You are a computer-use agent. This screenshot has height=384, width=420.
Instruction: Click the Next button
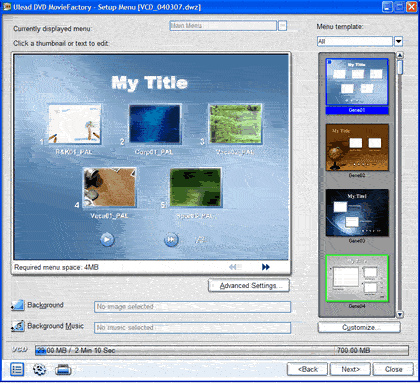(350, 369)
